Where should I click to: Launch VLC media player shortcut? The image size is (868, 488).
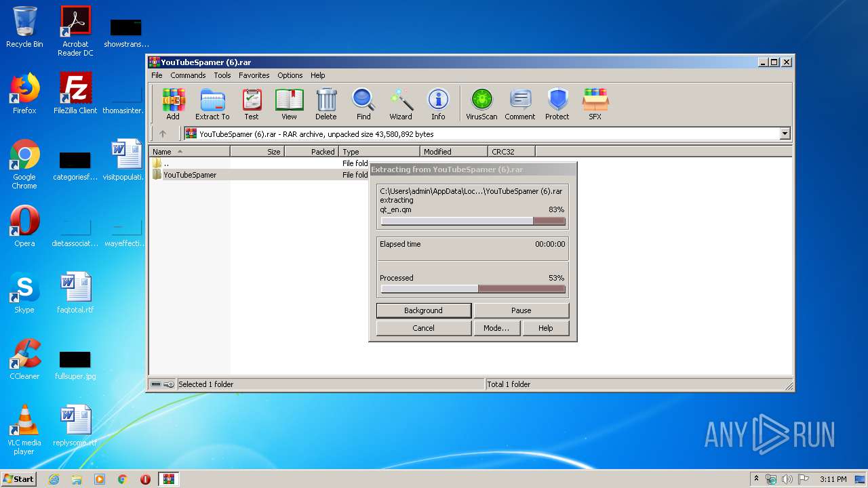click(x=24, y=430)
